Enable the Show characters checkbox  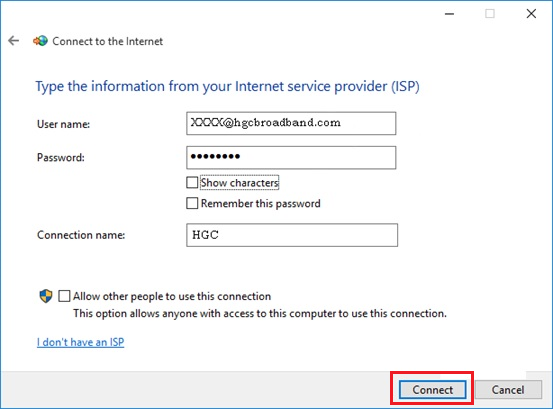pyautogui.click(x=192, y=183)
